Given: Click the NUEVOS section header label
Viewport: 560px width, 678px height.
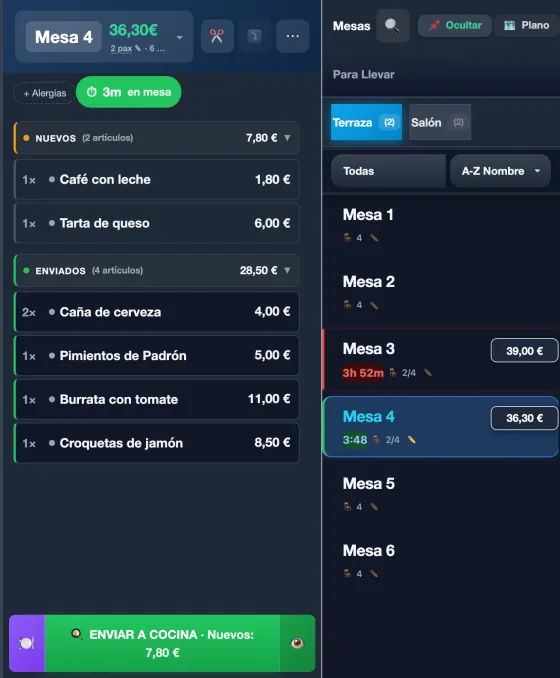Looking at the screenshot, I should (55, 138).
